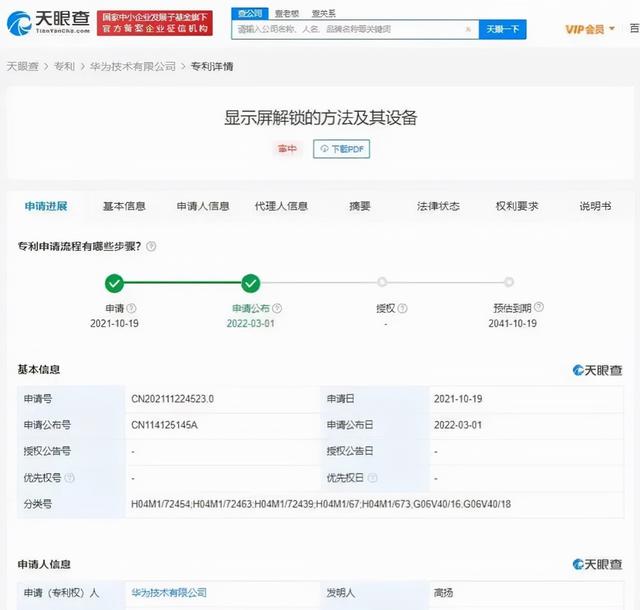Select the 查关系 search tab
This screenshot has width=640, height=610.
coord(324,13)
